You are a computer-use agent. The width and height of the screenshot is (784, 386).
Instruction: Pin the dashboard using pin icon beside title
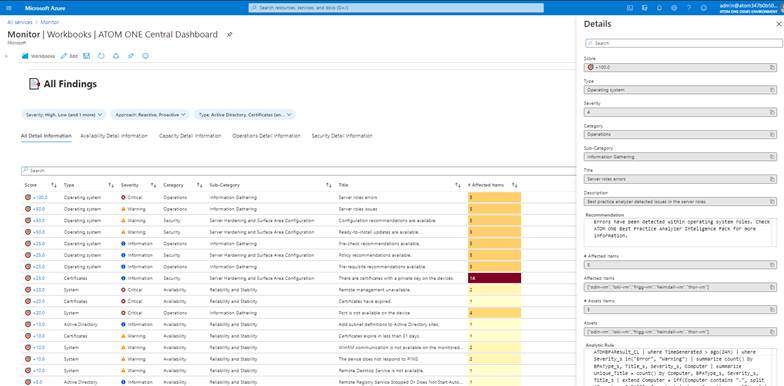(230, 34)
